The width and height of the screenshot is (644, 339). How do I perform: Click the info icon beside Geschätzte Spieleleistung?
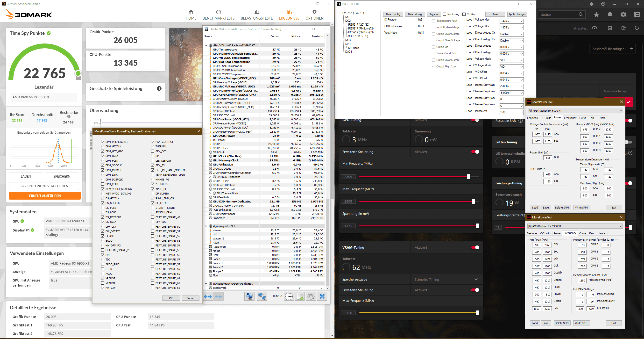tap(159, 89)
